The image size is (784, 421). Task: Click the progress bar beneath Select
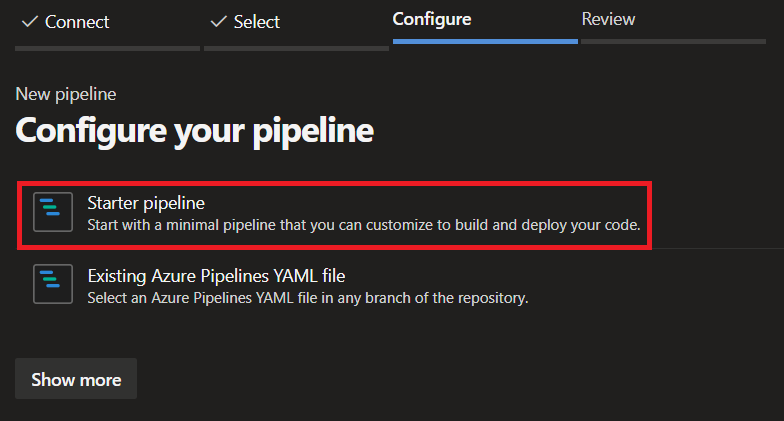[x=296, y=48]
